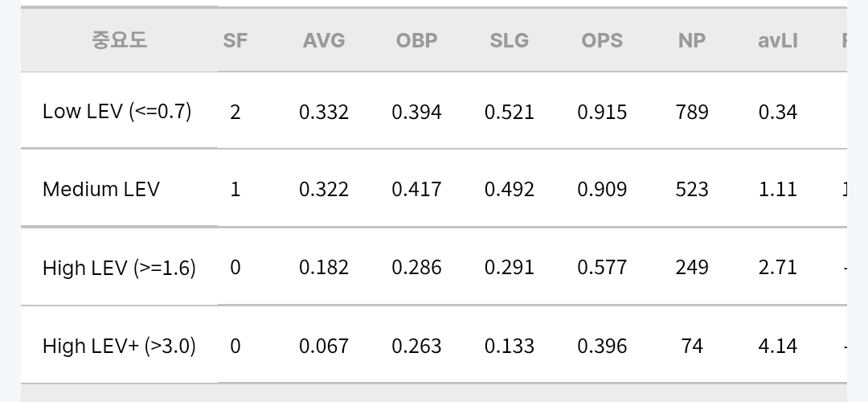The height and width of the screenshot is (402, 868).
Task: Select the High LEV+ (>3.0) row label
Action: pyautogui.click(x=119, y=346)
